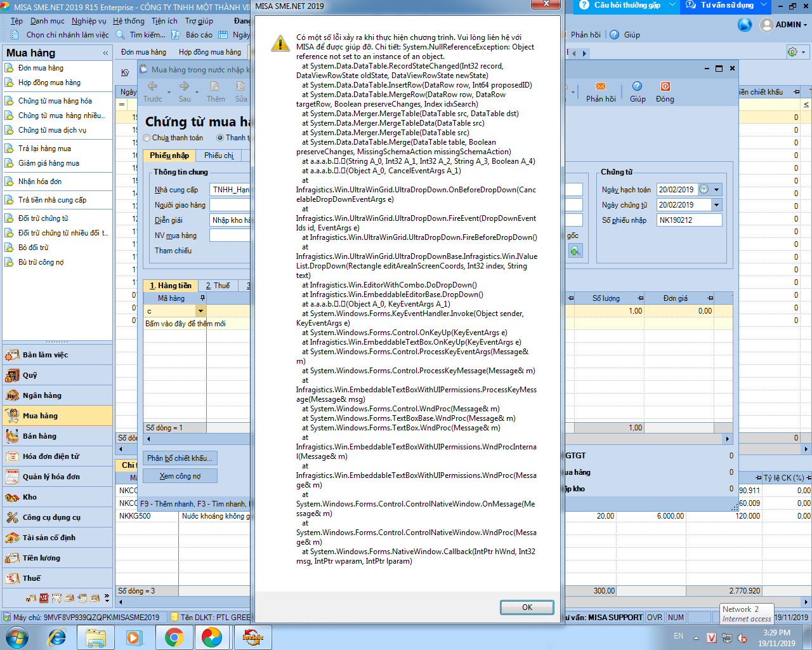
Task: Click the Tìm kiếm magnifier icon
Action: coord(121,35)
